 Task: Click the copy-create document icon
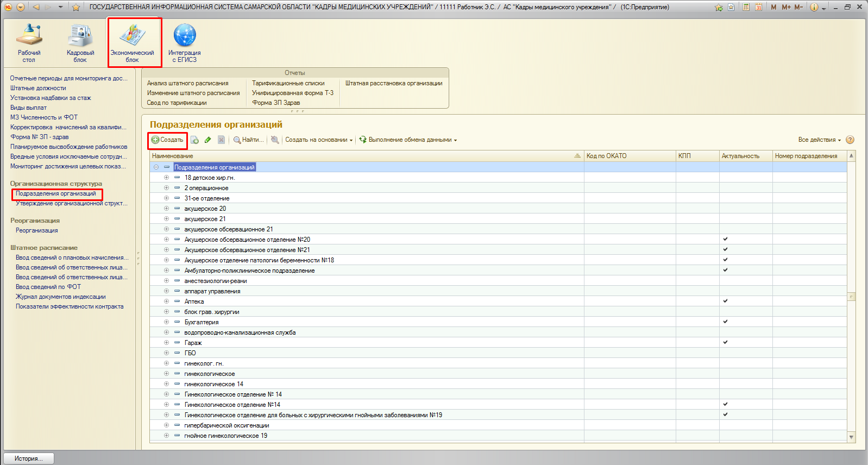[x=194, y=140]
